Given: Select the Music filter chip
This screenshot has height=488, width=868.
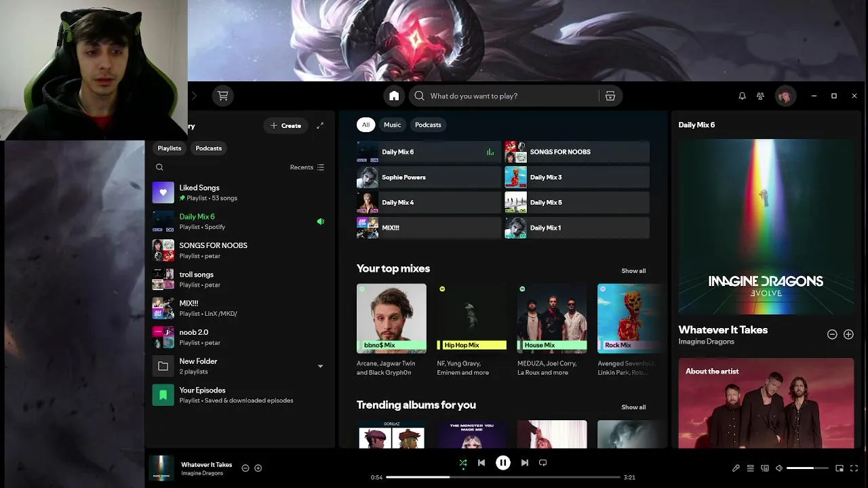Looking at the screenshot, I should pos(392,125).
